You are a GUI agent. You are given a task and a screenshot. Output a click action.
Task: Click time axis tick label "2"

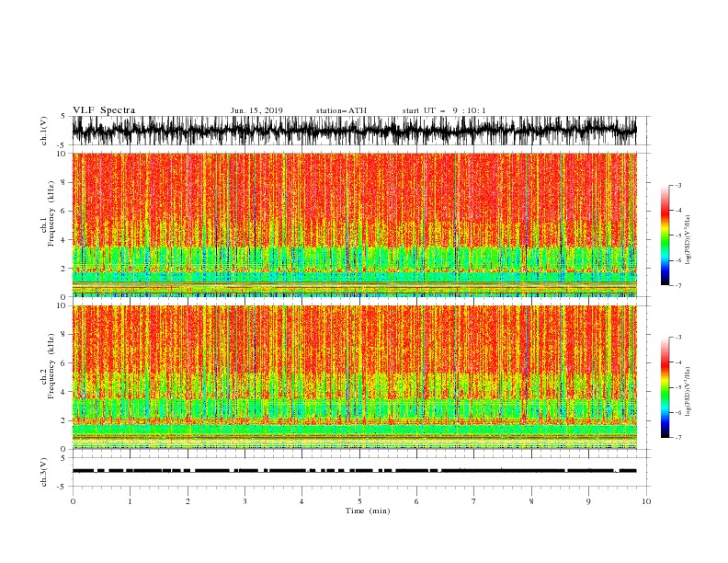point(188,501)
